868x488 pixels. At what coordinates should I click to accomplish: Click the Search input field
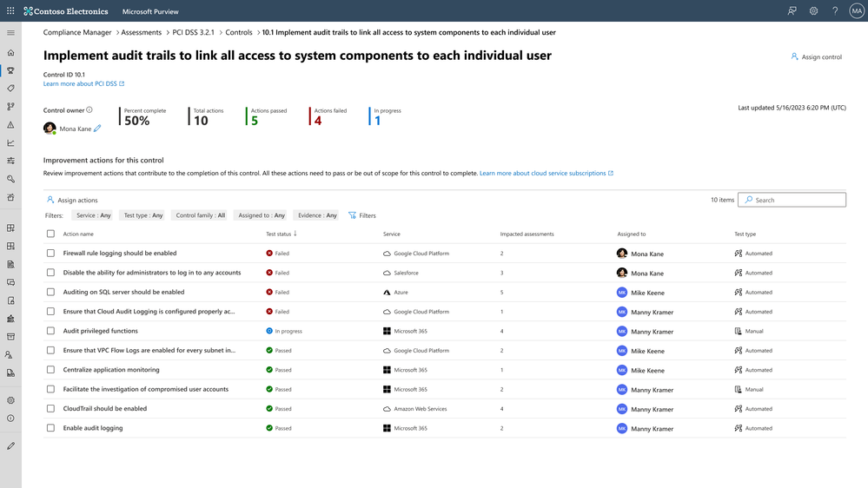click(x=792, y=200)
